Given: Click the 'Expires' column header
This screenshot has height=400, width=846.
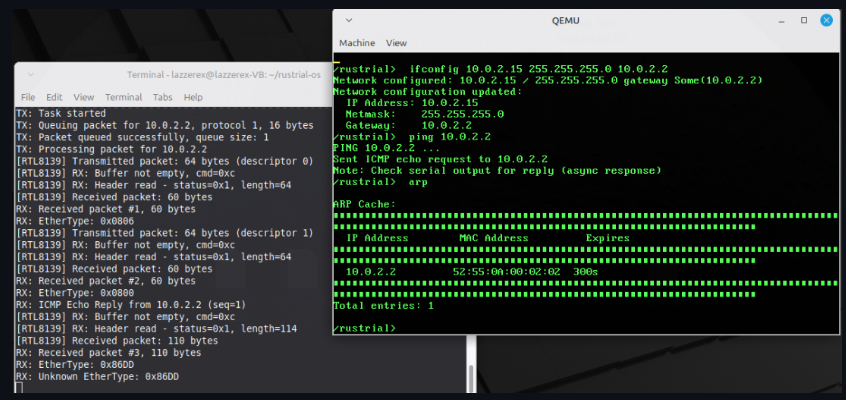Looking at the screenshot, I should (x=608, y=238).
